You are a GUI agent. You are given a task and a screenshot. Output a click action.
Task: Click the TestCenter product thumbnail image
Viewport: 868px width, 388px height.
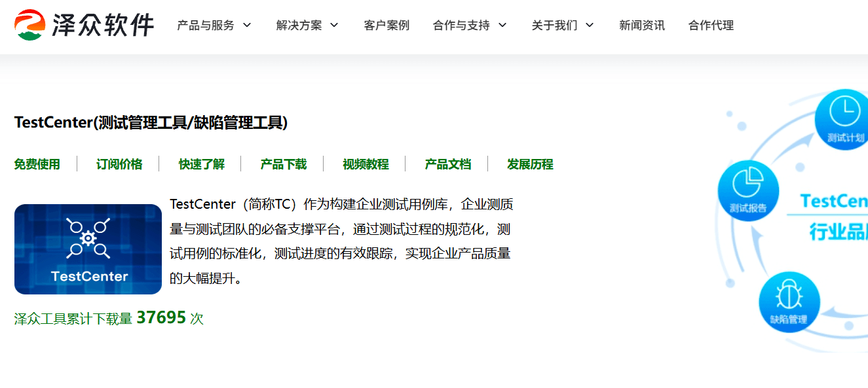(88, 249)
